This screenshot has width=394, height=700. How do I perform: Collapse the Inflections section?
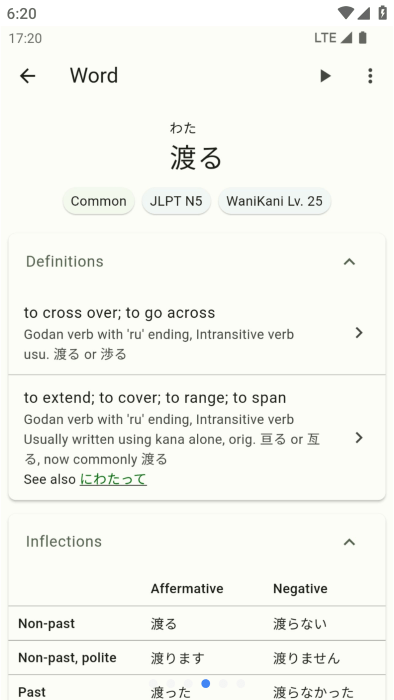point(349,542)
